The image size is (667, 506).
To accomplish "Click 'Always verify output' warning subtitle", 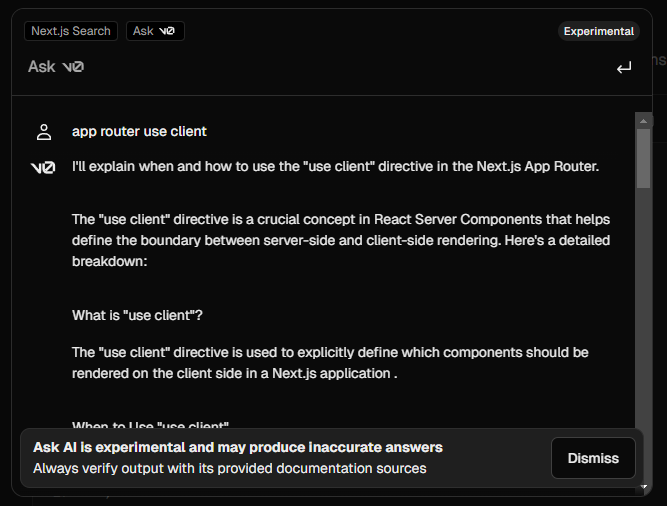I will [230, 468].
